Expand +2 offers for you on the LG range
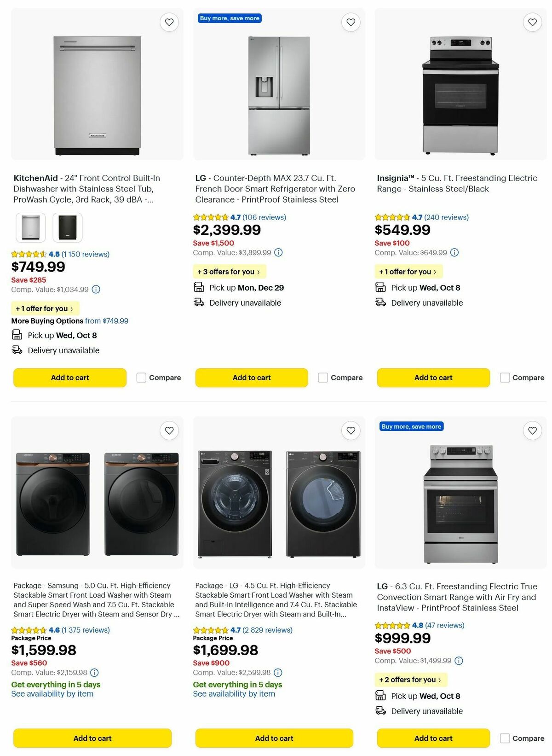 click(x=411, y=679)
